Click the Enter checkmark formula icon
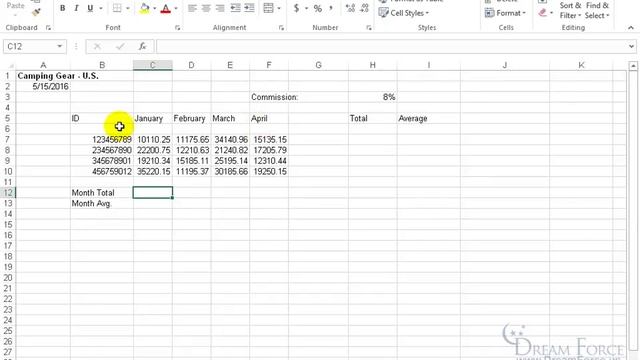640x360 pixels. (x=120, y=47)
